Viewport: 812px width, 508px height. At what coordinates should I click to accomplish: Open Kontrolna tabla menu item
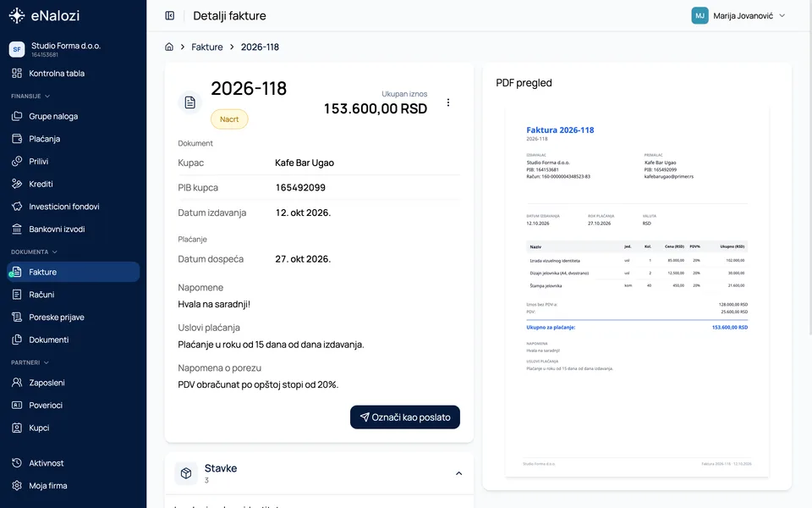(73, 73)
